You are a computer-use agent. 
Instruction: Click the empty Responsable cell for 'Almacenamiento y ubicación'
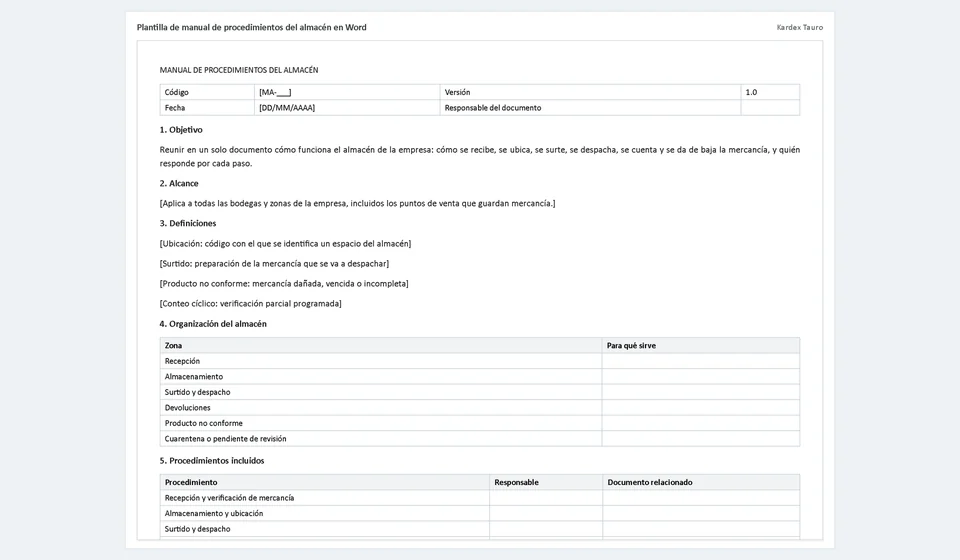point(546,513)
